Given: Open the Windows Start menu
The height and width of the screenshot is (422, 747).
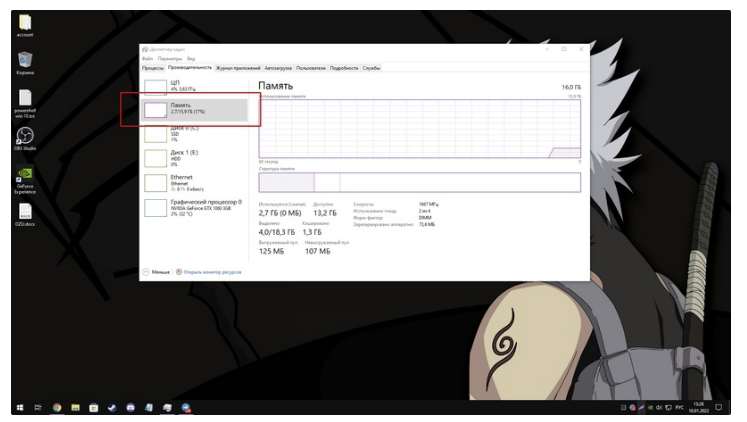Looking at the screenshot, I should pos(20,408).
